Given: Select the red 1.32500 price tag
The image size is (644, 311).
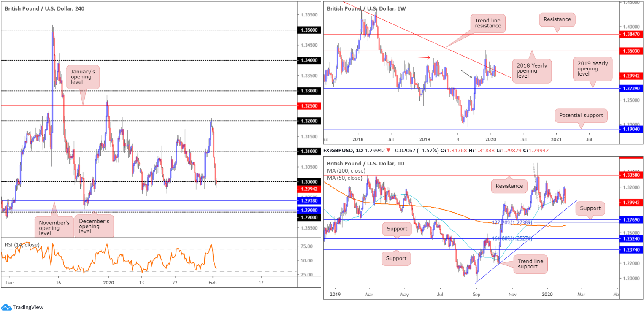Looking at the screenshot, I should [310, 106].
